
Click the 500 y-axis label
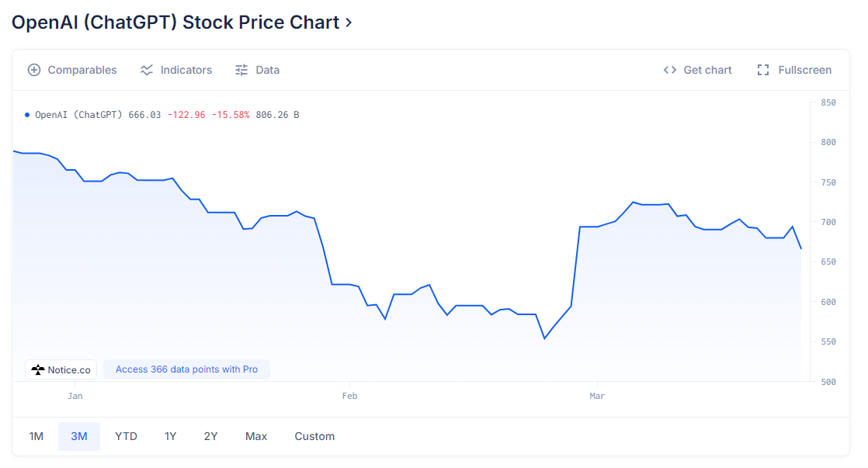[828, 382]
